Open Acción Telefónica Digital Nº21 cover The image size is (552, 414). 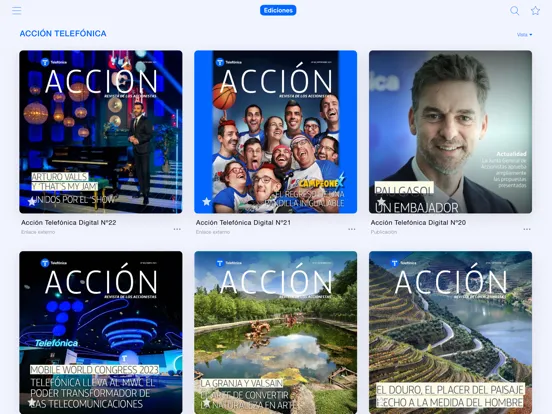[276, 132]
